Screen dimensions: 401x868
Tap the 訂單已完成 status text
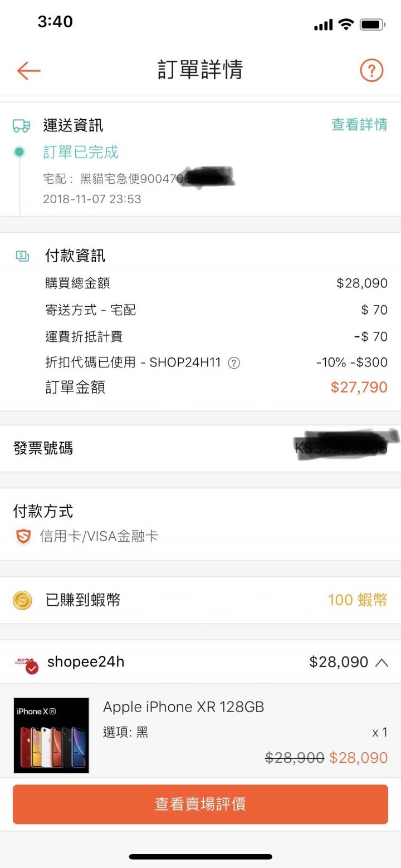81,152
